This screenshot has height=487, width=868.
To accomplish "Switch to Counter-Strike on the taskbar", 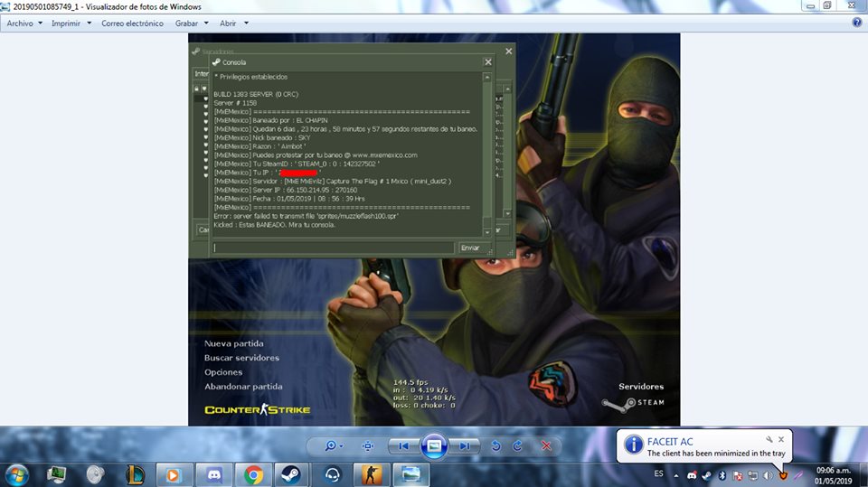I will 372,475.
